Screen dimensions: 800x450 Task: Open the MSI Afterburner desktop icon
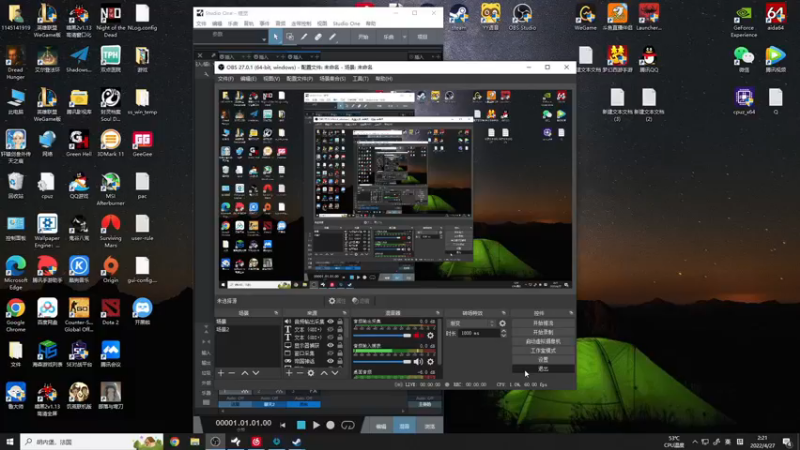(110, 189)
